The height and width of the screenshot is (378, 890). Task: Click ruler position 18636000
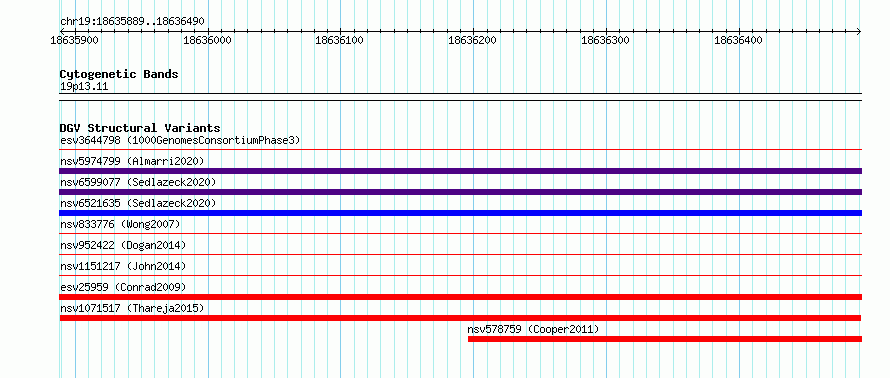coord(207,40)
